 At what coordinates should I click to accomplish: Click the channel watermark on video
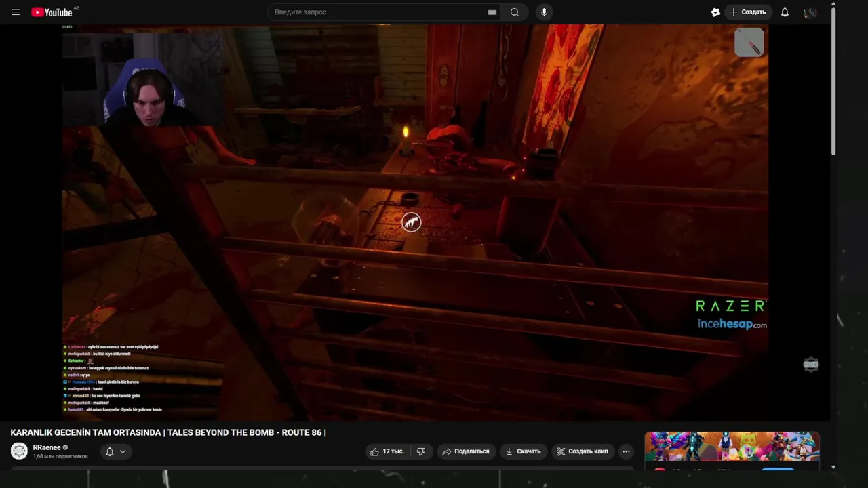pyautogui.click(x=811, y=365)
